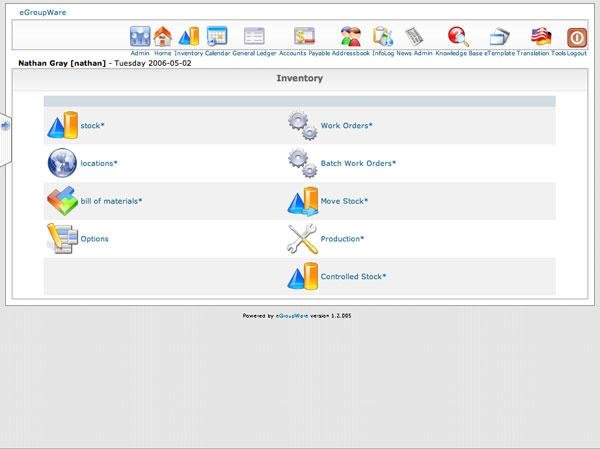Click the Batch Work Orders gears icon
The height and width of the screenshot is (449, 600).
tap(303, 163)
